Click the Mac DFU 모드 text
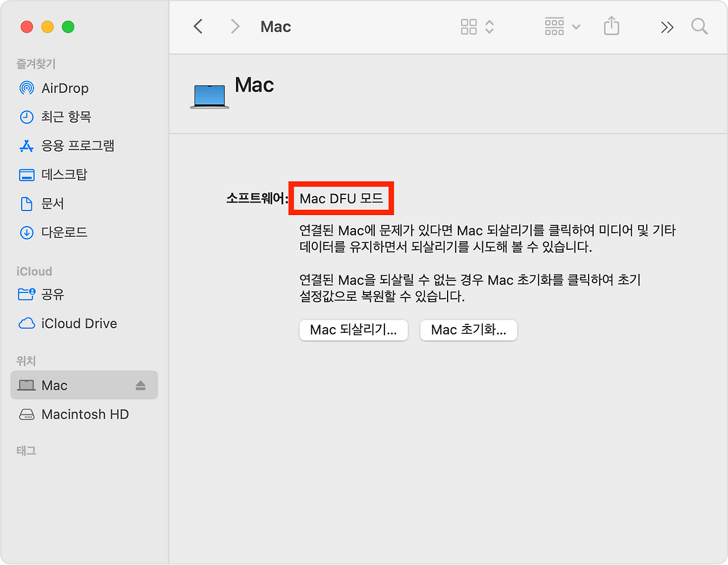The width and height of the screenshot is (728, 565). click(x=341, y=199)
